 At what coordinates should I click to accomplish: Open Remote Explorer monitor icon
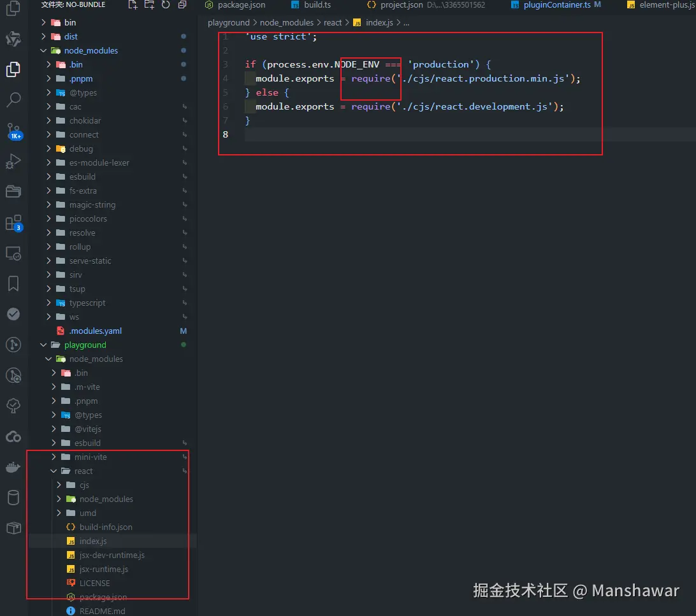coord(13,254)
